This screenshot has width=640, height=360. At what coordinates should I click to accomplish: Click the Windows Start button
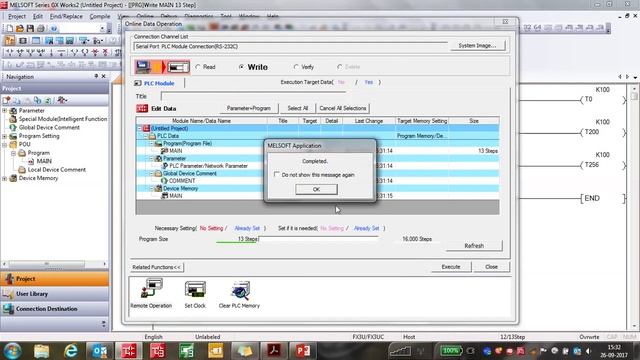[x=12, y=351]
